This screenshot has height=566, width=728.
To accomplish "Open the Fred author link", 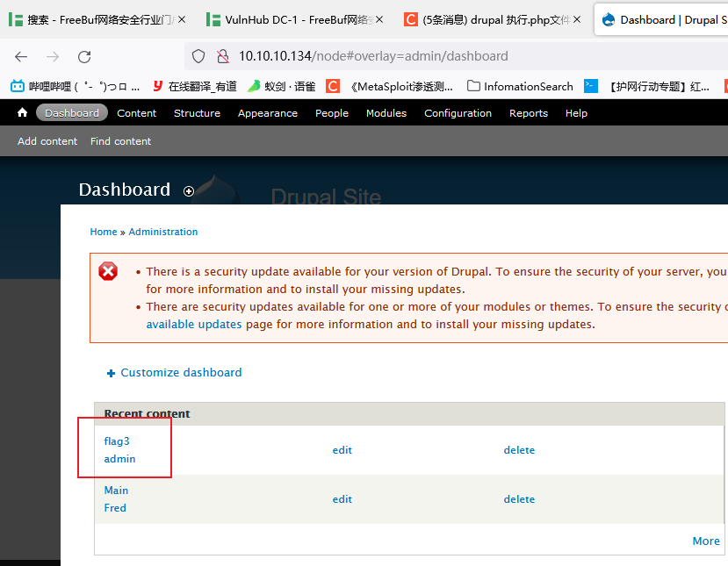I will tap(115, 508).
